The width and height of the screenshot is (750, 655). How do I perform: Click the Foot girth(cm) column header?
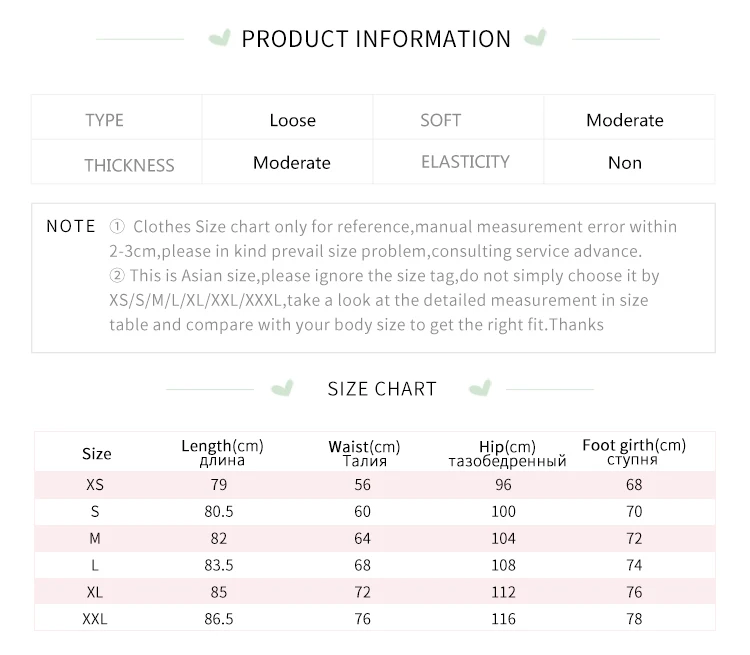(x=634, y=452)
